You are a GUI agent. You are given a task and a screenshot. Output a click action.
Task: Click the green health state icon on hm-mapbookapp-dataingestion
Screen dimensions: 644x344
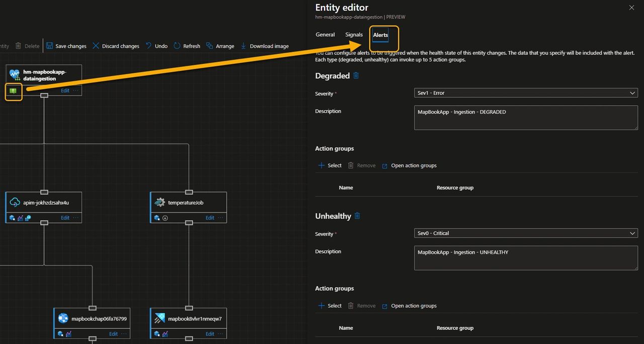point(13,92)
